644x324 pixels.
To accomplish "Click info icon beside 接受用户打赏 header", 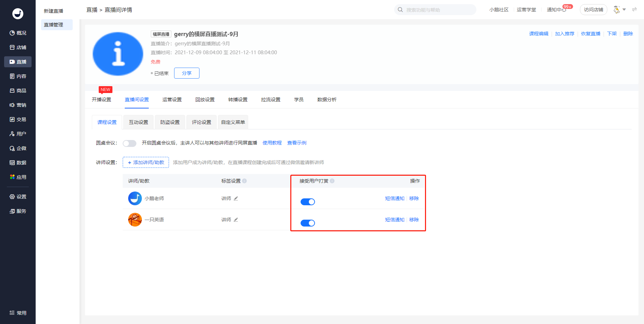I will [332, 181].
